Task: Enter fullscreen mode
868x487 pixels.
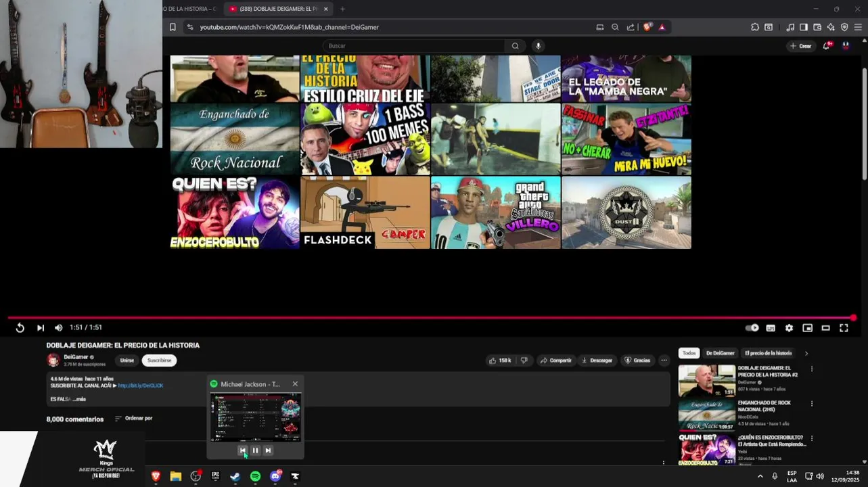Action: tap(844, 327)
